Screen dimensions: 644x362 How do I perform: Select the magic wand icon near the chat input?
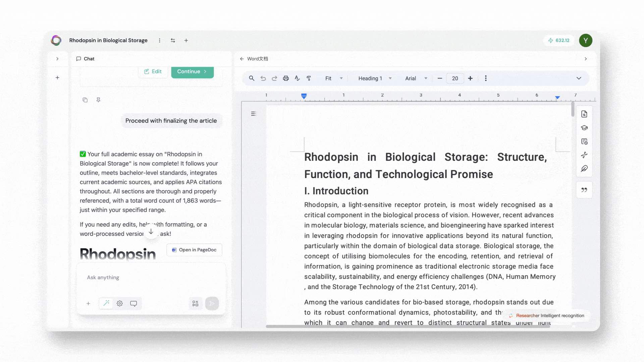(x=106, y=303)
